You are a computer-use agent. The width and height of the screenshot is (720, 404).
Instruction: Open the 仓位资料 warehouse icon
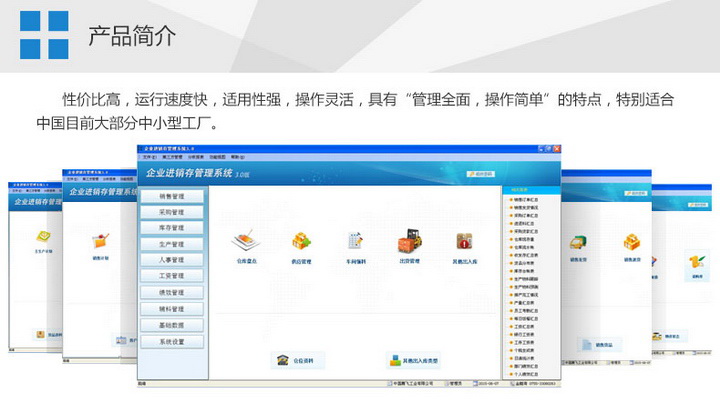coord(283,360)
